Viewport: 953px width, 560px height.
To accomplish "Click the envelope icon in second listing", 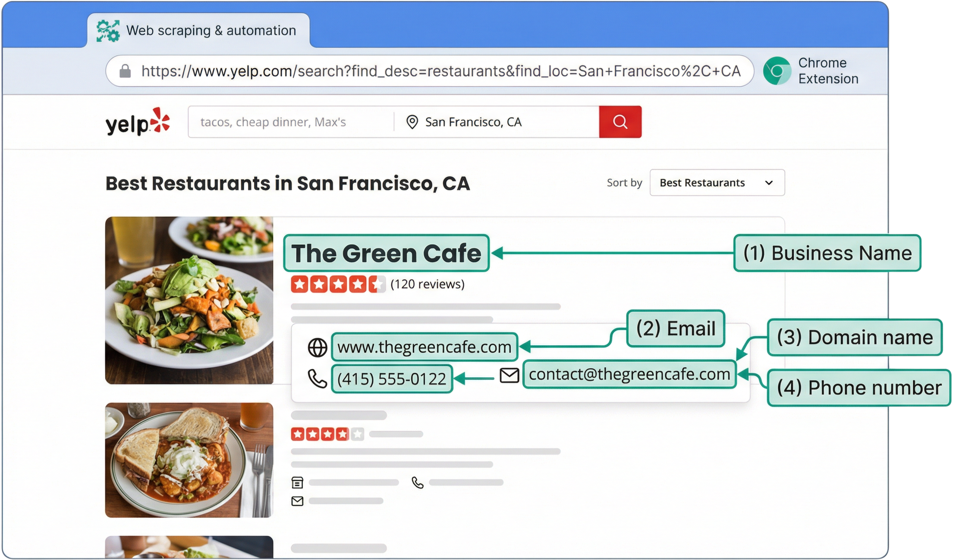I will [x=297, y=501].
